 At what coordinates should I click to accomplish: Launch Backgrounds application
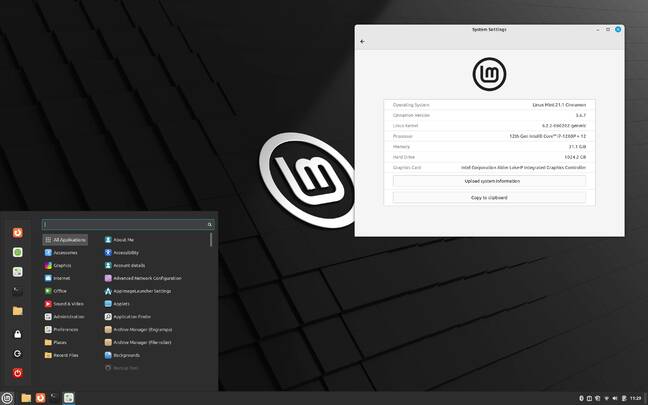[x=122, y=355]
